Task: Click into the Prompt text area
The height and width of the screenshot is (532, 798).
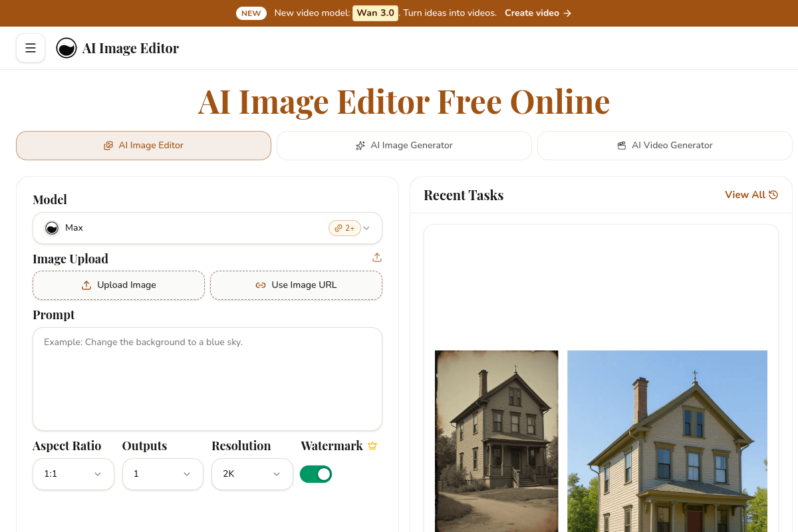Action: point(207,379)
